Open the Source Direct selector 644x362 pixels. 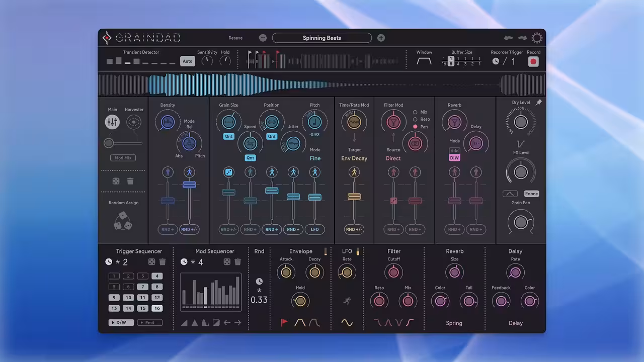click(393, 158)
